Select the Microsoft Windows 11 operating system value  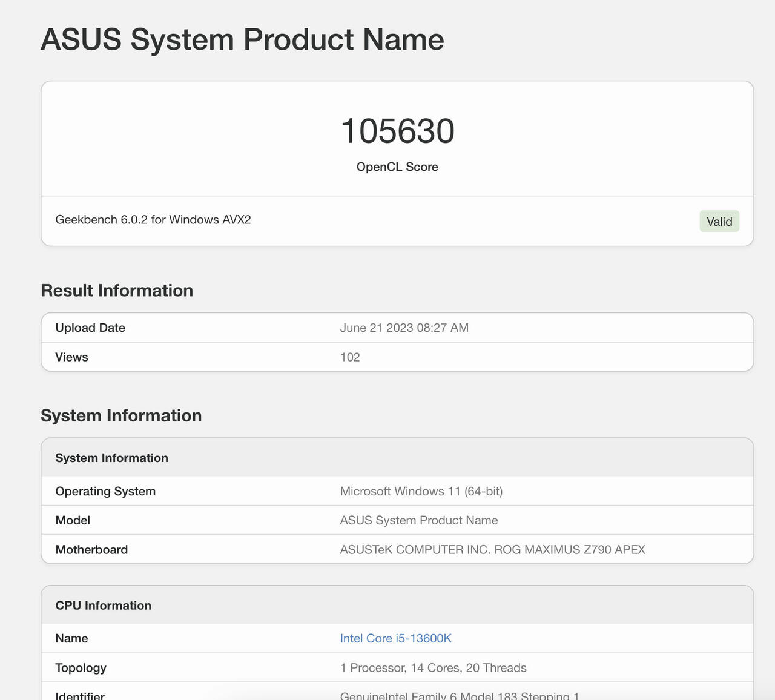pyautogui.click(x=421, y=491)
